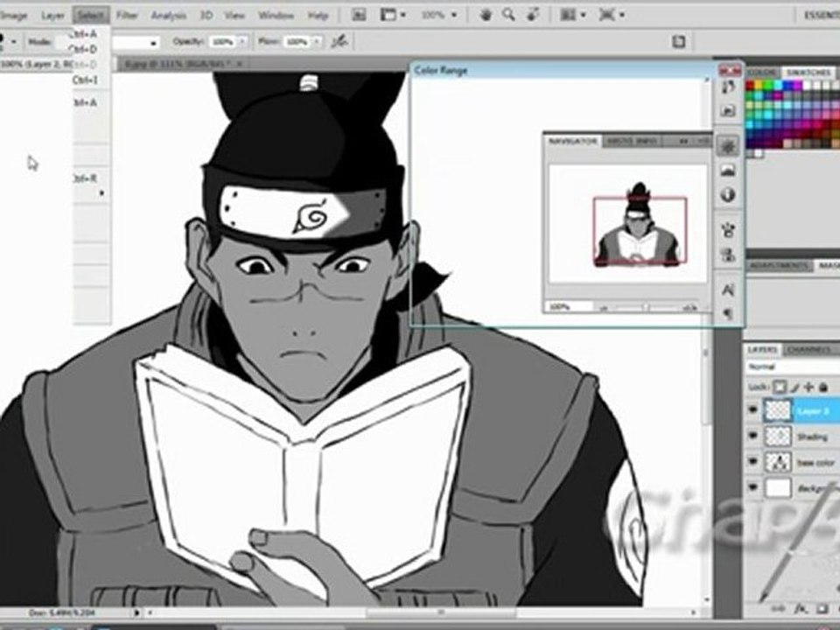Open the History panel dock icon
This screenshot has height=630, width=840.
tap(727, 87)
